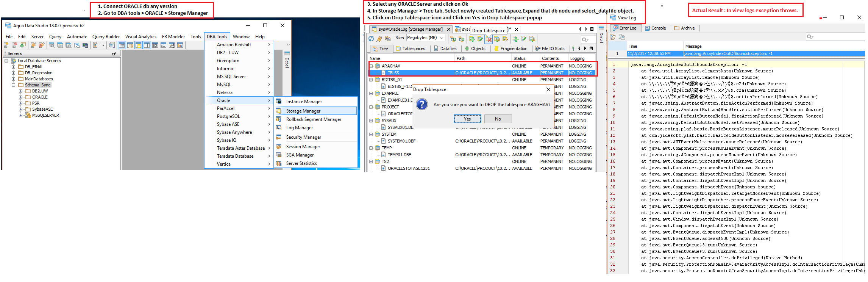The height and width of the screenshot is (282, 868).
Task: Select the ORACLESTOTAGE1231 datafile row
Action: click(482, 168)
